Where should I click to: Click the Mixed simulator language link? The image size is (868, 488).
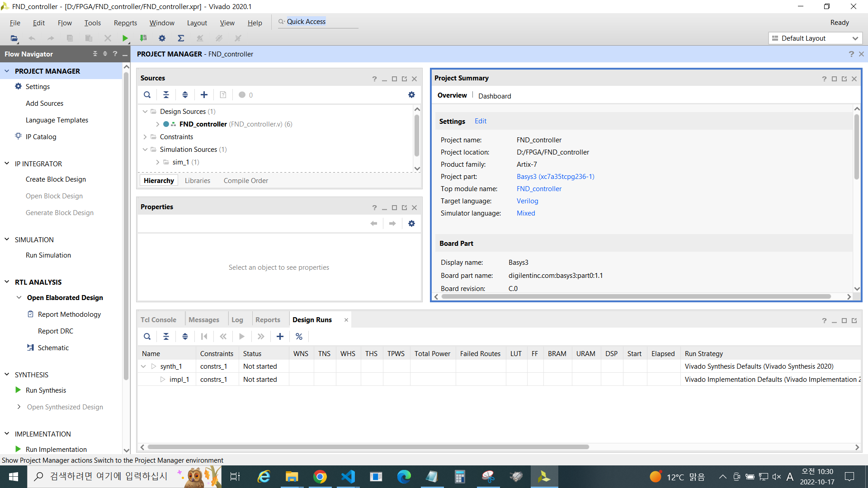coord(526,213)
